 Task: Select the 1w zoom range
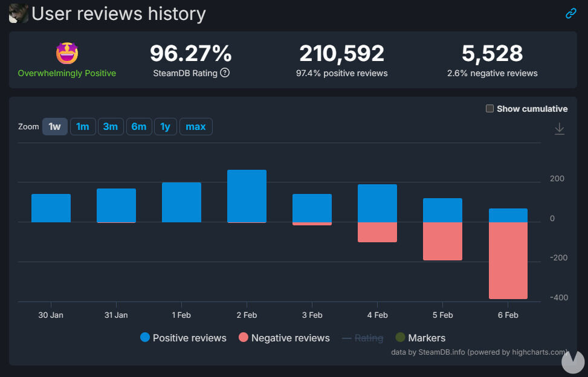pyautogui.click(x=55, y=127)
